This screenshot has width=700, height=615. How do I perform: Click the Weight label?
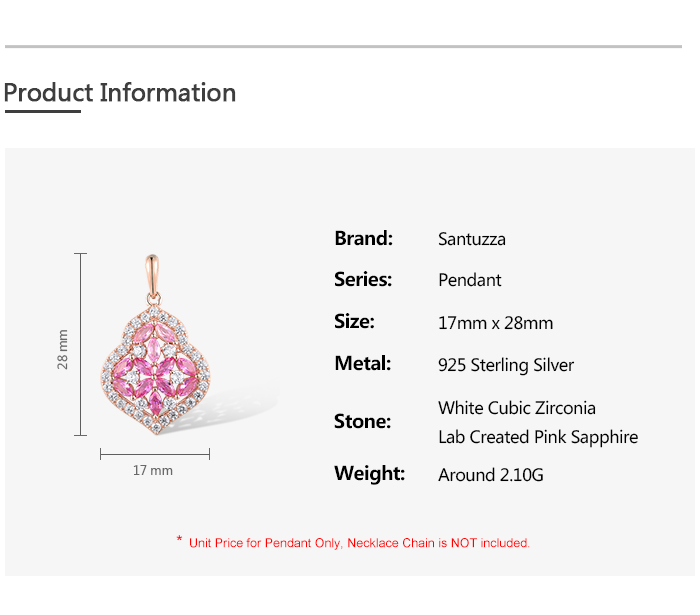click(370, 473)
